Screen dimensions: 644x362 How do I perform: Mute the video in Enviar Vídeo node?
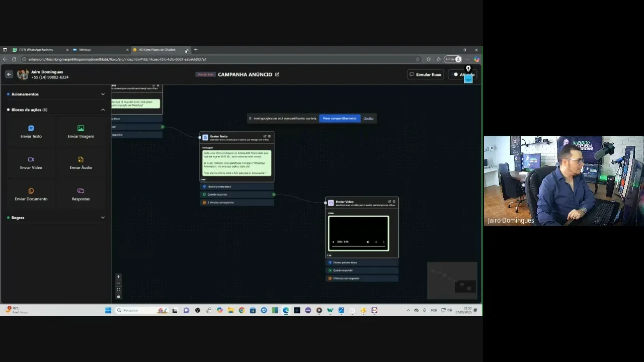click(x=368, y=242)
